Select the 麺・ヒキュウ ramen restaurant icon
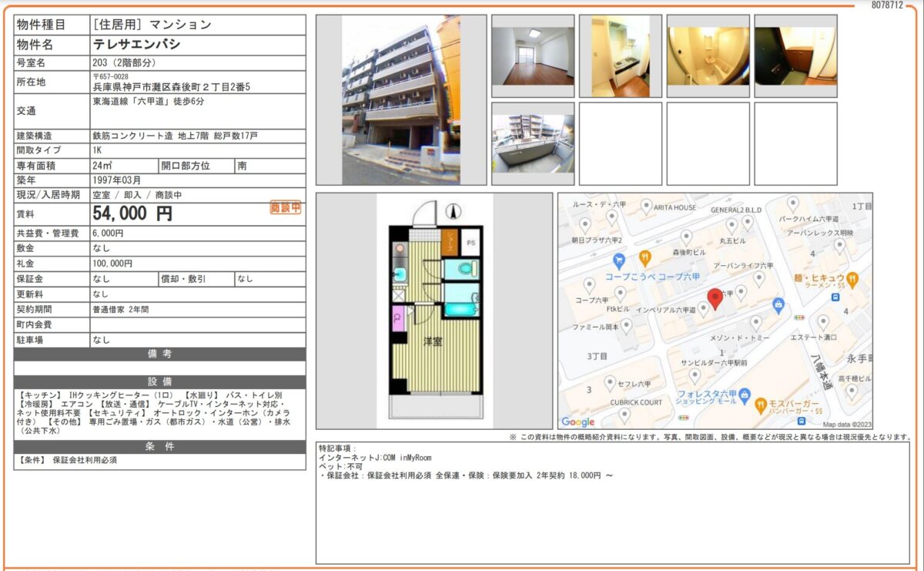Image resolution: width=924 pixels, height=571 pixels. (852, 278)
